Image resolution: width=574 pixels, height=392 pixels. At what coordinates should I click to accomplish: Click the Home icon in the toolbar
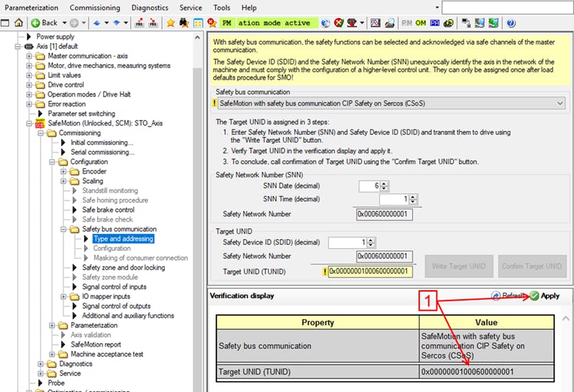[x=19, y=23]
